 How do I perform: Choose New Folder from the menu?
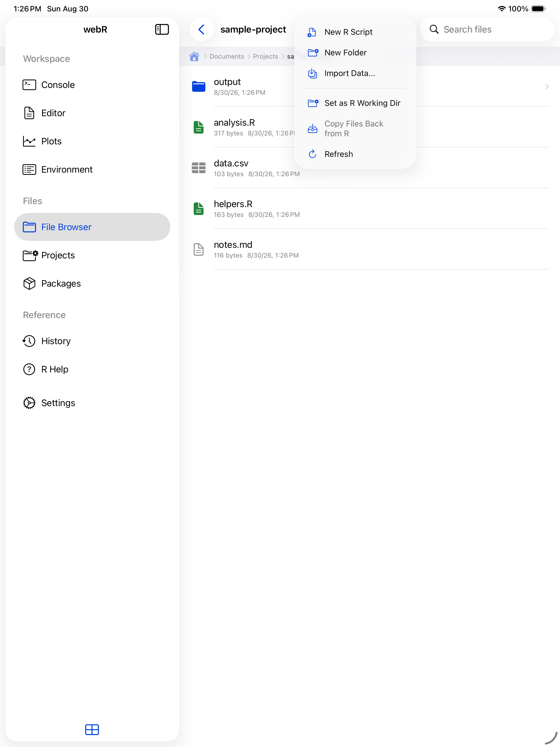click(355, 53)
